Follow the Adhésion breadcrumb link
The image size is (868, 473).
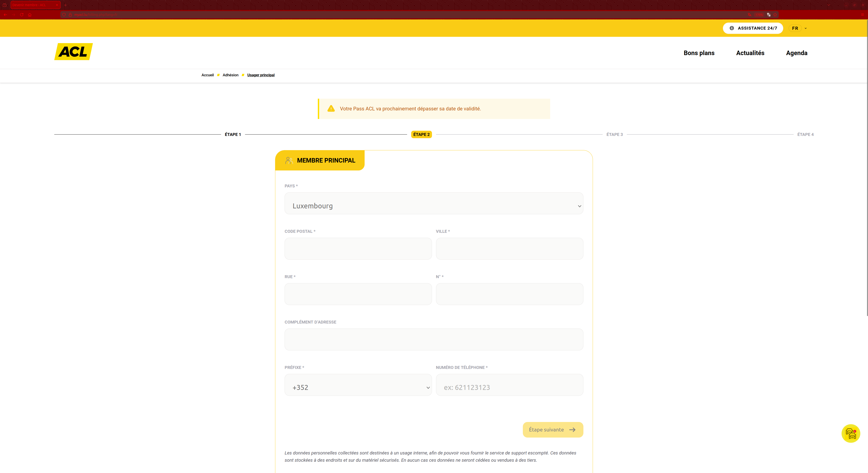pos(230,75)
